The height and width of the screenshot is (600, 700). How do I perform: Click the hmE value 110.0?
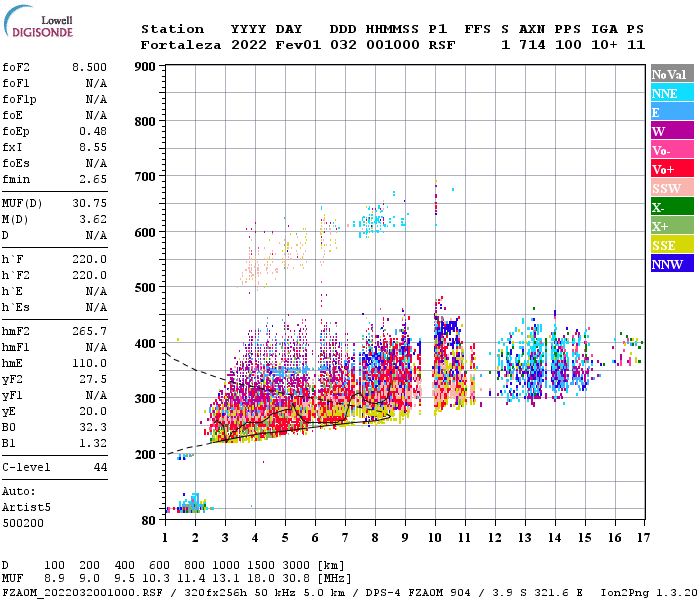click(x=90, y=363)
